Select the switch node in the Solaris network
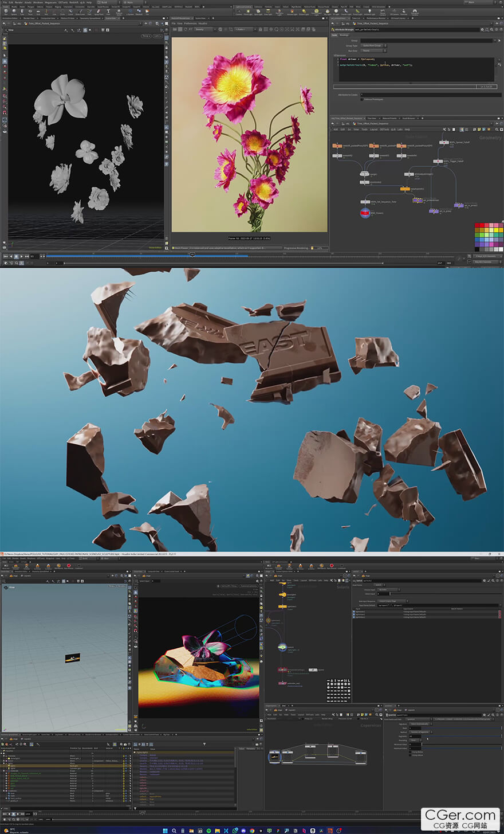 (282, 647)
